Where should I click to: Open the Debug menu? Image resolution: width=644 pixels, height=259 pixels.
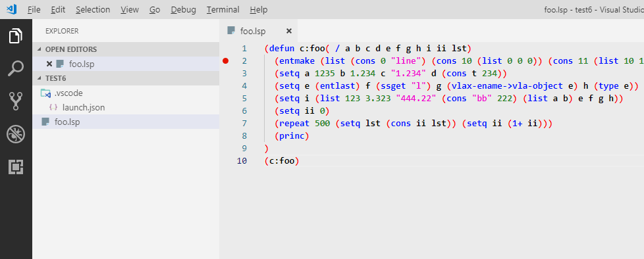[183, 9]
